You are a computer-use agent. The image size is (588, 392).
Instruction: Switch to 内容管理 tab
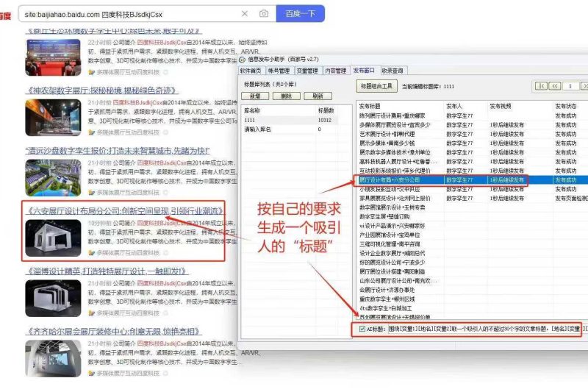coord(336,71)
